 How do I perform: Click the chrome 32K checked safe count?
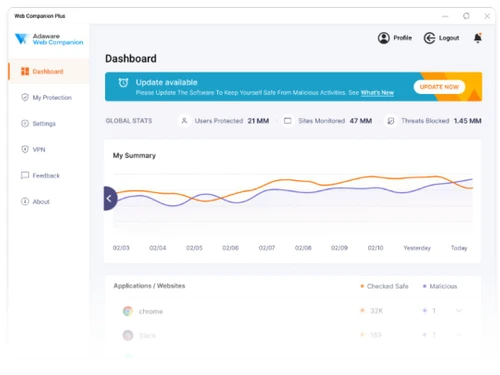[376, 311]
